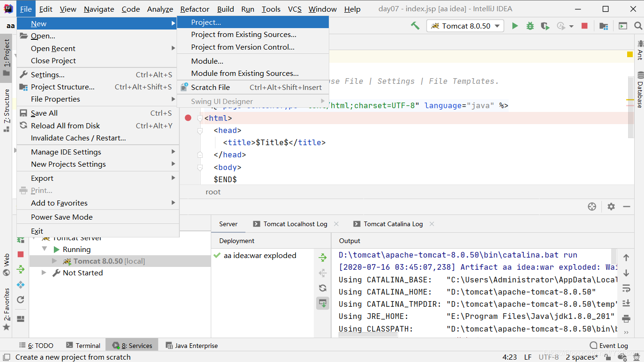
Task: Open the Event Log button in status bar
Action: 609,346
